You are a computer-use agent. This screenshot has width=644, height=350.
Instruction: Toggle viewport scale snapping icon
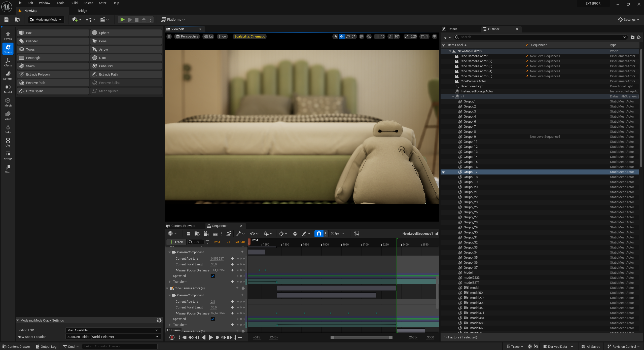[x=407, y=37]
